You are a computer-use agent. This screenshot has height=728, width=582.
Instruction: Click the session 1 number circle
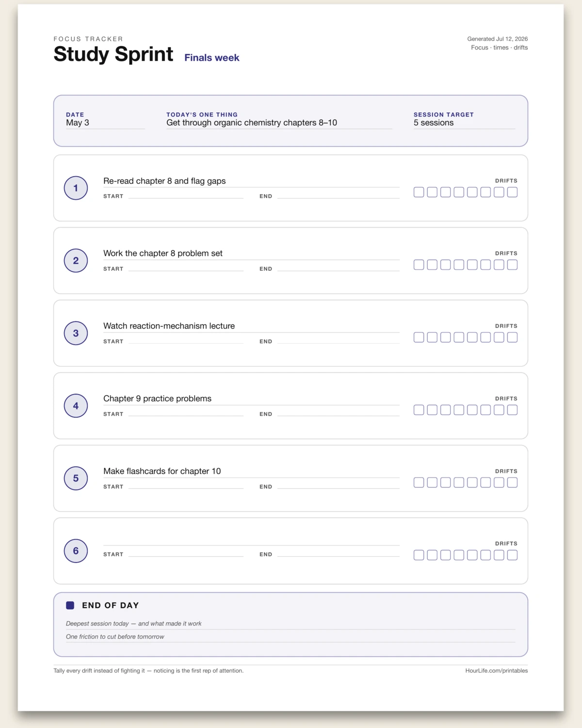(x=76, y=188)
